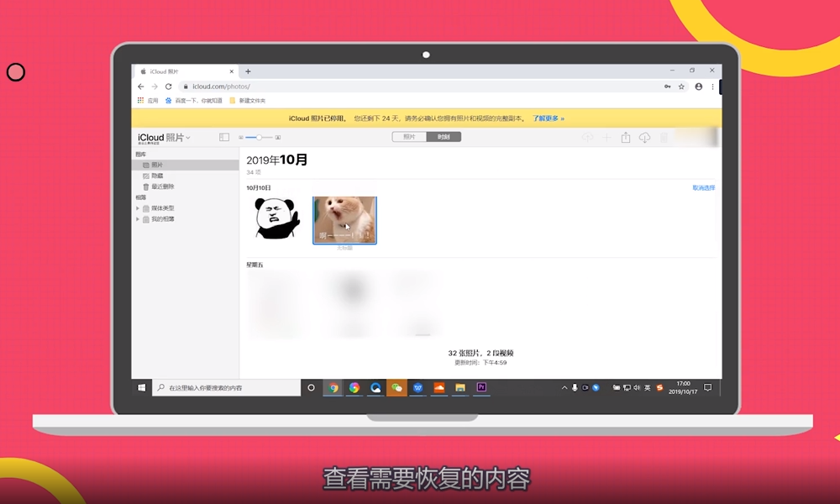This screenshot has width=840, height=504.
Task: Select 照片 in the library sidebar
Action: (x=186, y=165)
